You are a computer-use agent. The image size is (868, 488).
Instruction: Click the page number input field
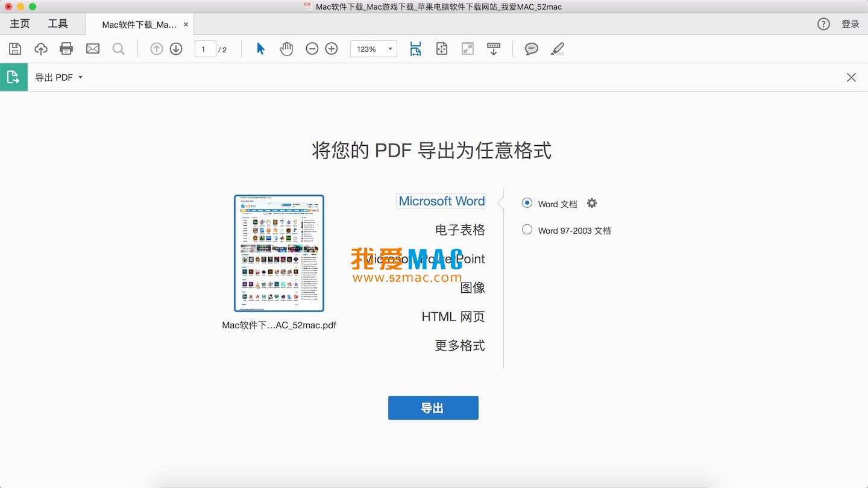[205, 49]
